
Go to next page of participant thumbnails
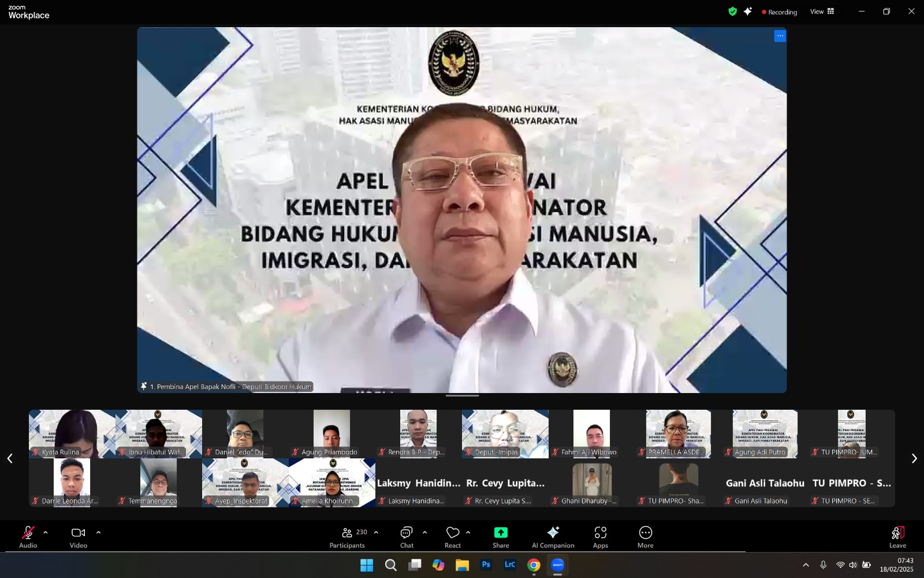[x=914, y=458]
